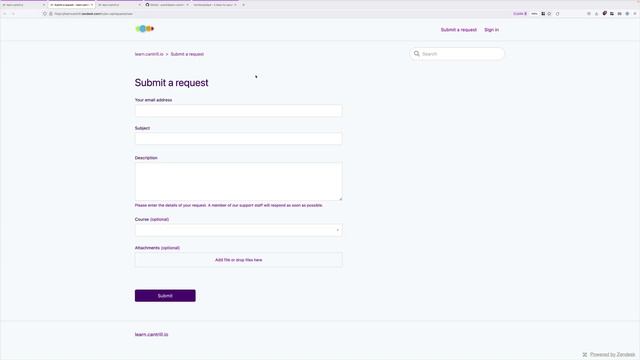Click the Course (optional) label
This screenshot has height=360, width=640.
click(152, 220)
